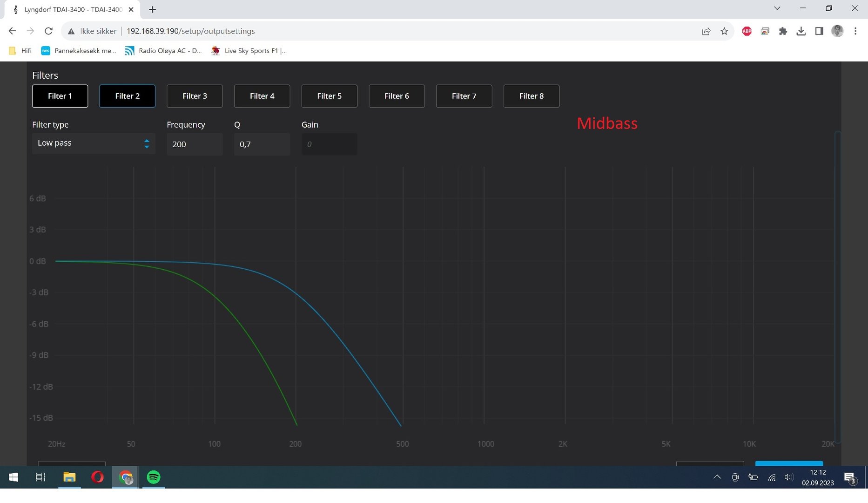Open the ABP adblock extension icon

pos(747,31)
